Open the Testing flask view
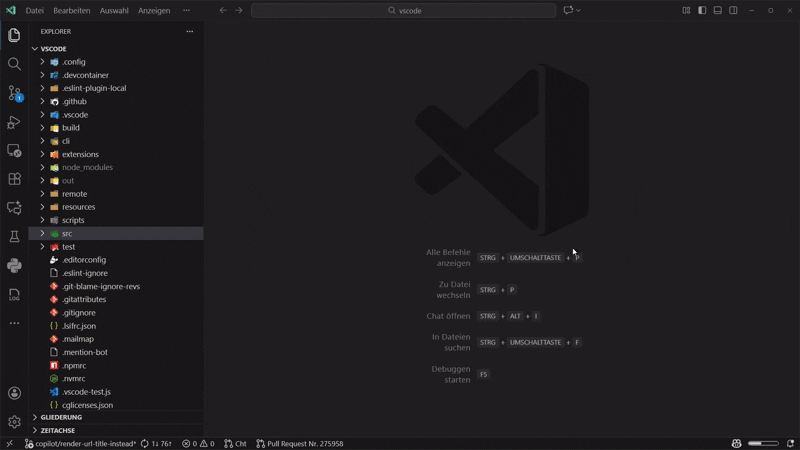The image size is (800, 450). pyautogui.click(x=14, y=236)
